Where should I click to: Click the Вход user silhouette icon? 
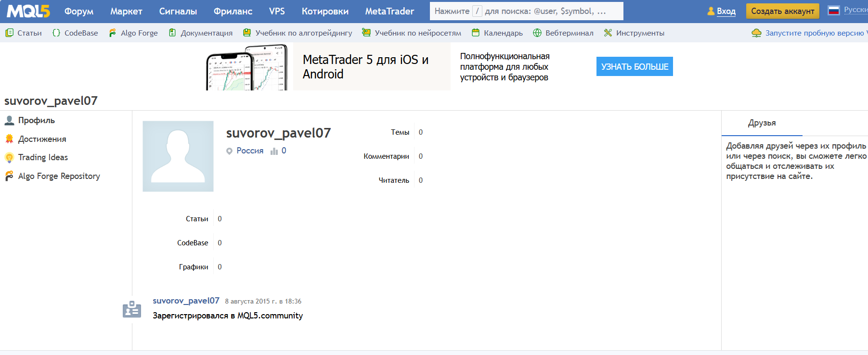pos(711,11)
